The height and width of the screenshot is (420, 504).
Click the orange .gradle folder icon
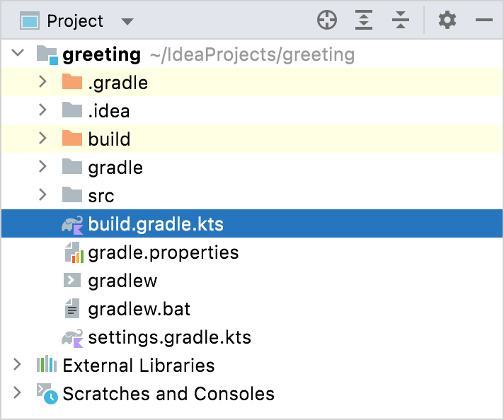click(72, 81)
